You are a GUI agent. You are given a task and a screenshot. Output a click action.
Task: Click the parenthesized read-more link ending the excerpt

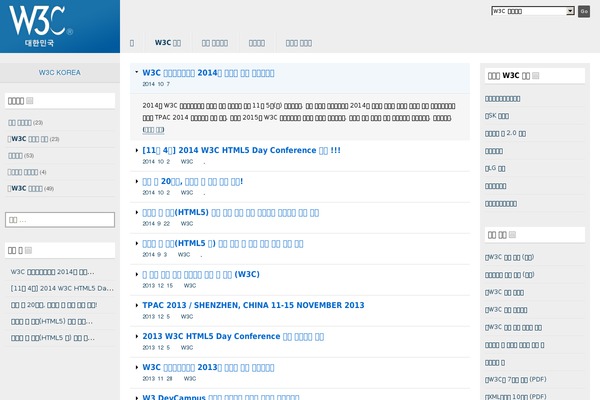(153, 130)
